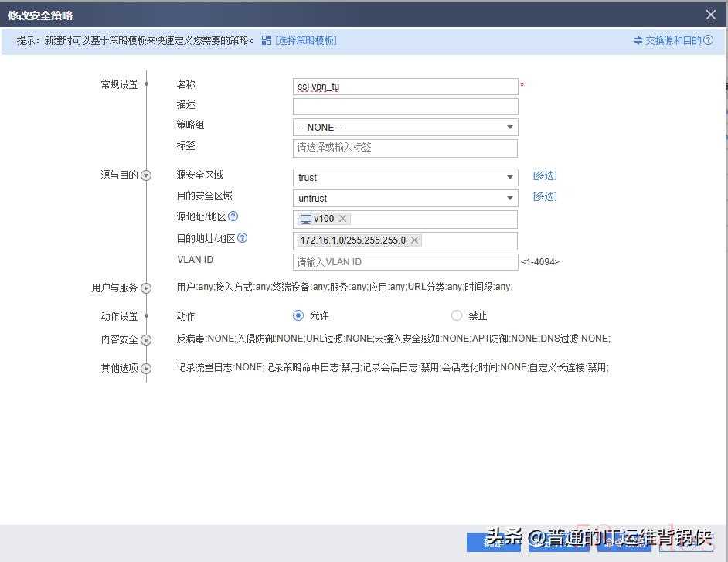The image size is (728, 562).
Task: Click the 描述 input field
Action: [405, 107]
